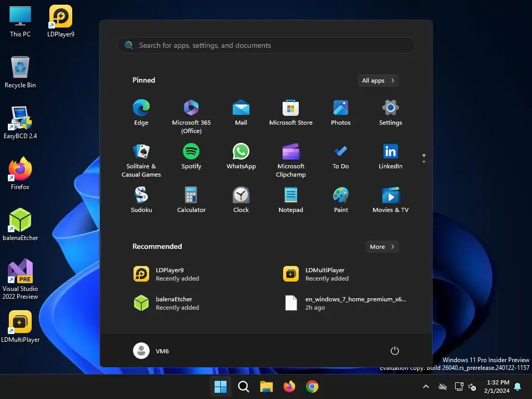This screenshot has height=399, width=532.
Task: Select the LDPlayer9 desktop shortcut
Action: pos(61,21)
